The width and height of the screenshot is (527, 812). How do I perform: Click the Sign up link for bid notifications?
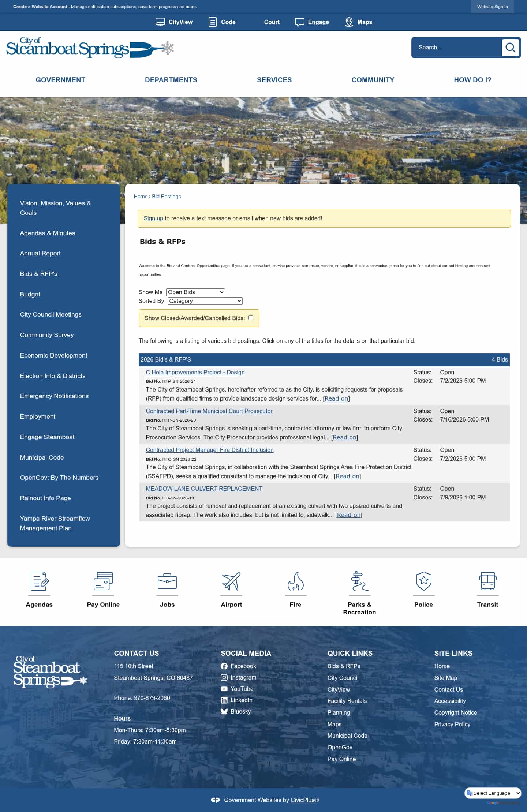coord(153,218)
